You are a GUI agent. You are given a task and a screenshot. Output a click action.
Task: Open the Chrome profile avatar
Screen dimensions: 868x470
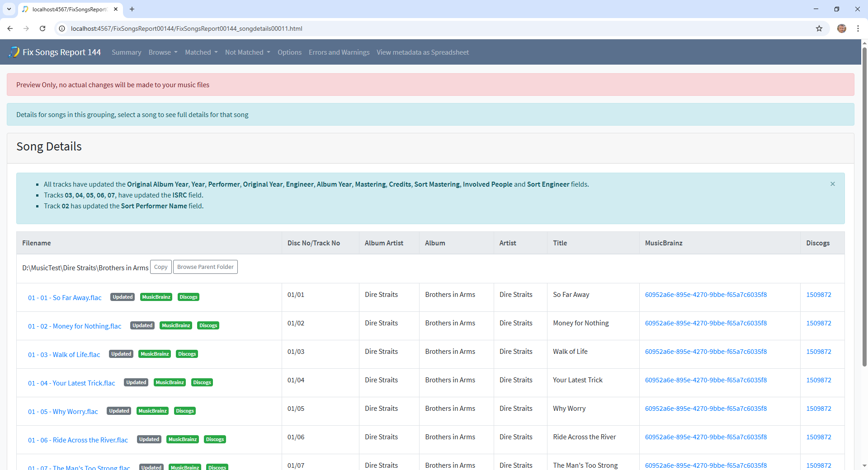841,28
